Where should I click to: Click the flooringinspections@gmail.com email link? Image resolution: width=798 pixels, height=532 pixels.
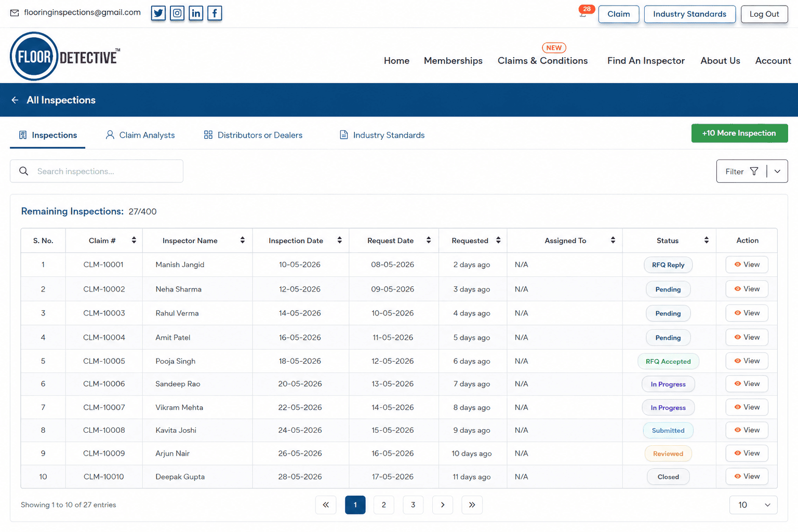tap(82, 12)
